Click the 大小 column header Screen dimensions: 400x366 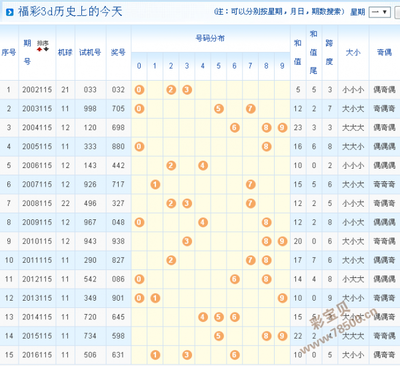(353, 52)
